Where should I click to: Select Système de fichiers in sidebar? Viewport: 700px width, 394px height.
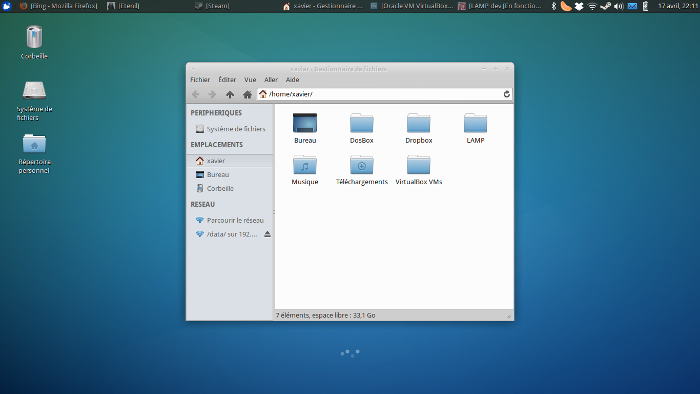[x=230, y=129]
